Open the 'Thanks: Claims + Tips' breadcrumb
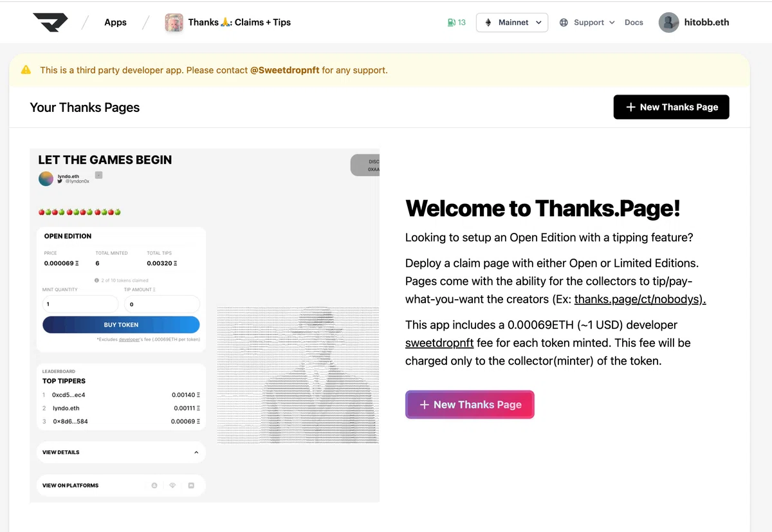Viewport: 772px width, 532px height. pyautogui.click(x=239, y=23)
